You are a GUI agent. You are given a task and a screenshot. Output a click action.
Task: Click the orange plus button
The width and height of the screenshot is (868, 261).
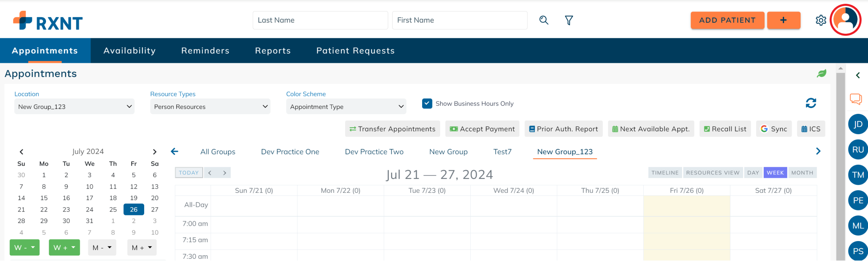click(x=784, y=20)
